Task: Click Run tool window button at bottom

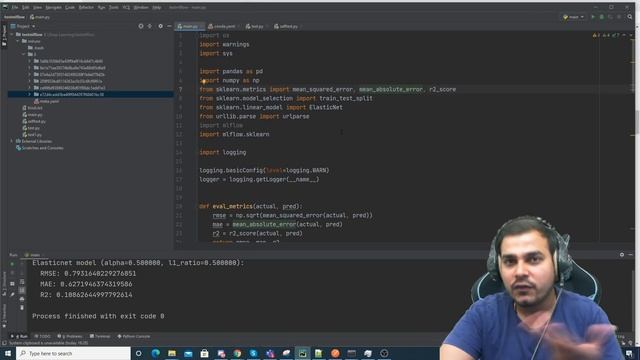Action: 19,336
